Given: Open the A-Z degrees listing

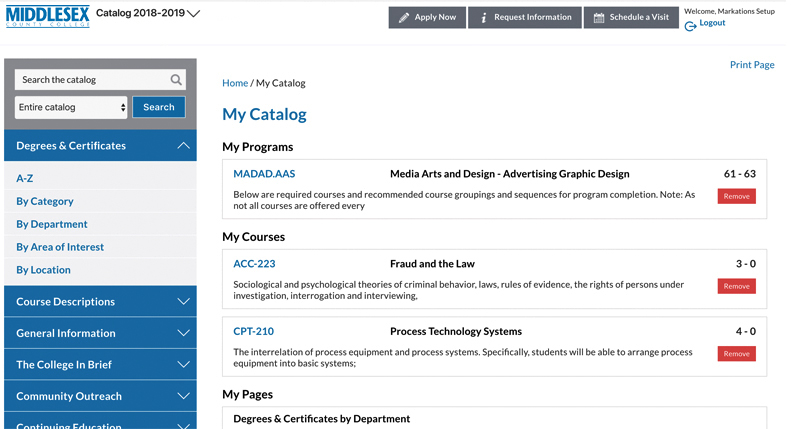Looking at the screenshot, I should coord(24,178).
